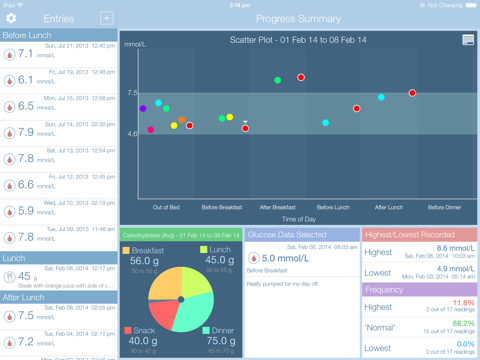Add a new entry with plus button
480x360 pixels.
[107, 18]
